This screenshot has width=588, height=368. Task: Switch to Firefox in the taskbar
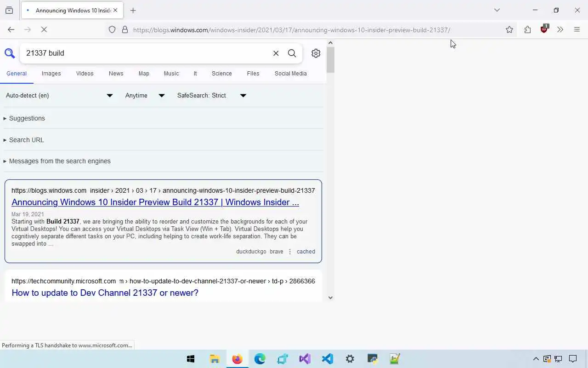pos(237,359)
